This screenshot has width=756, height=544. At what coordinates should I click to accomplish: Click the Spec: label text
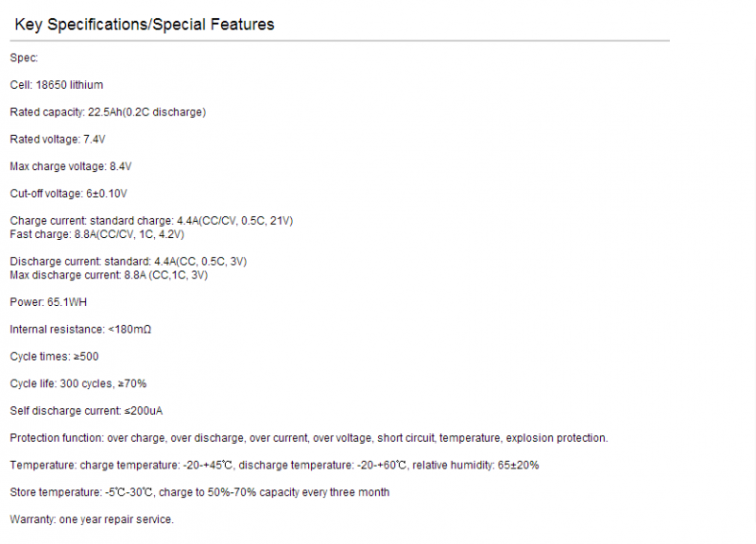click(24, 58)
